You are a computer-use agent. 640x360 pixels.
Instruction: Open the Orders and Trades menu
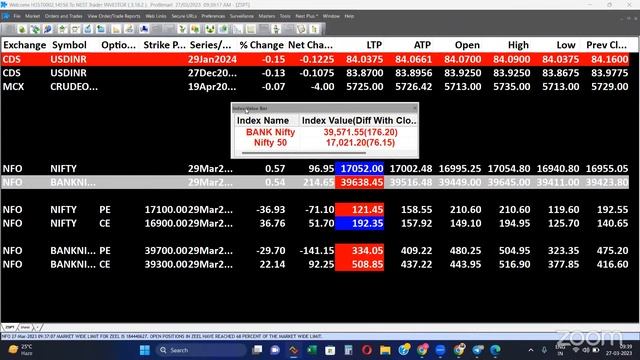coord(63,16)
